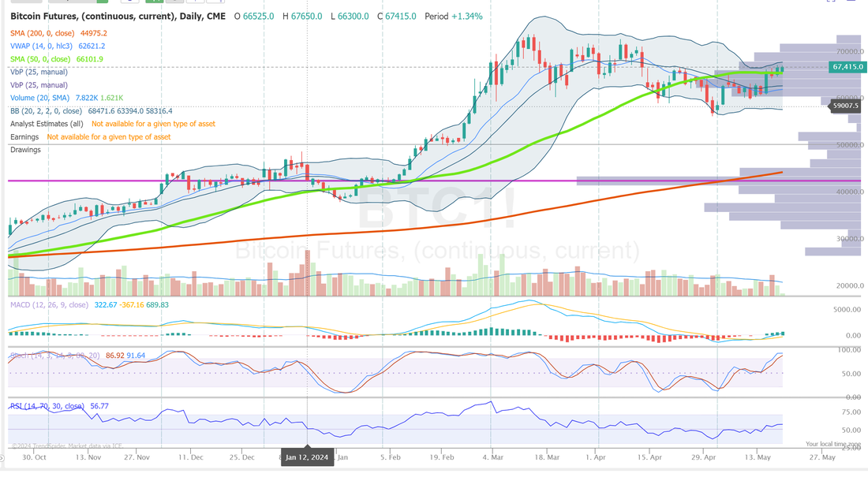Viewport: 868px width, 477px height.
Task: Open the BB (20, 2, 2, 0, close) legend
Action: (46, 110)
